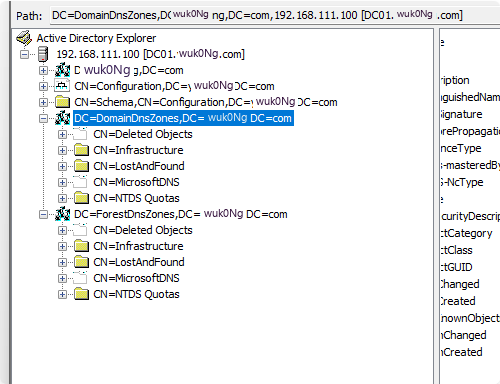Click LostAndFound folder icon under ForestDnsZones

click(81, 262)
